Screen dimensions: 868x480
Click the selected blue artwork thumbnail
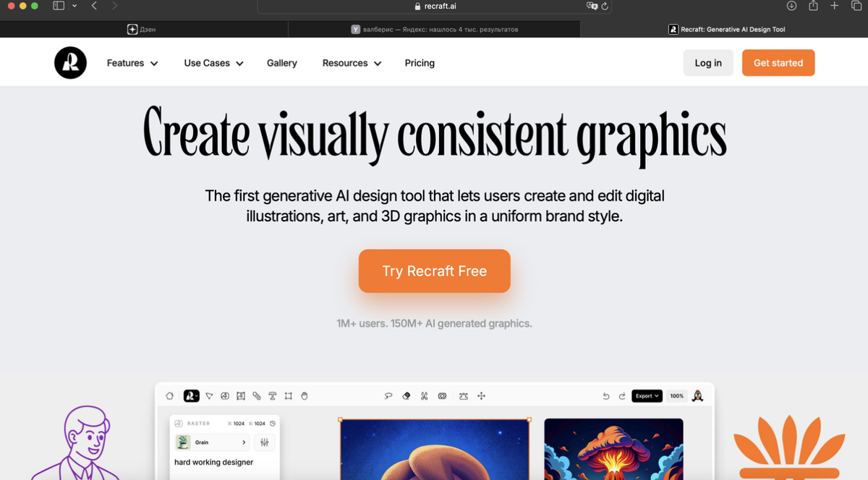point(434,450)
